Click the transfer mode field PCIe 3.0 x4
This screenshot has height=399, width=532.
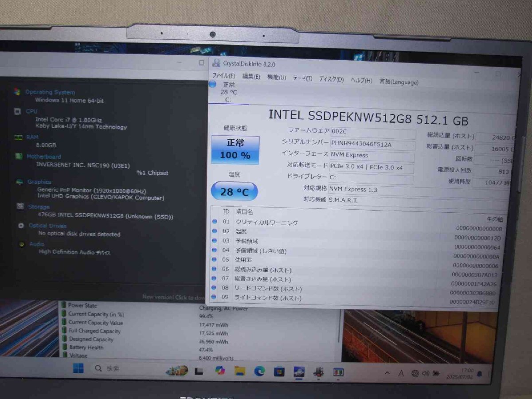point(371,168)
